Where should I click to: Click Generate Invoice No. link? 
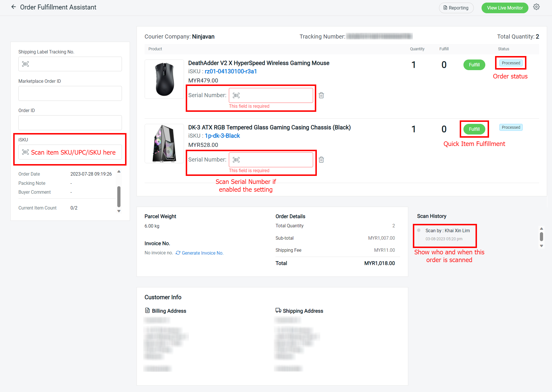point(202,253)
